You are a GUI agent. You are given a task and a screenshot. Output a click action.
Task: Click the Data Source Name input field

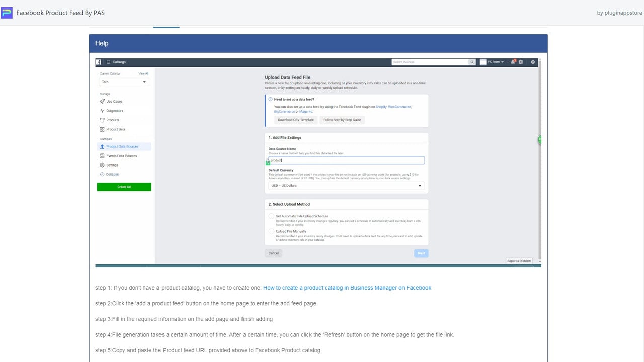click(x=346, y=160)
